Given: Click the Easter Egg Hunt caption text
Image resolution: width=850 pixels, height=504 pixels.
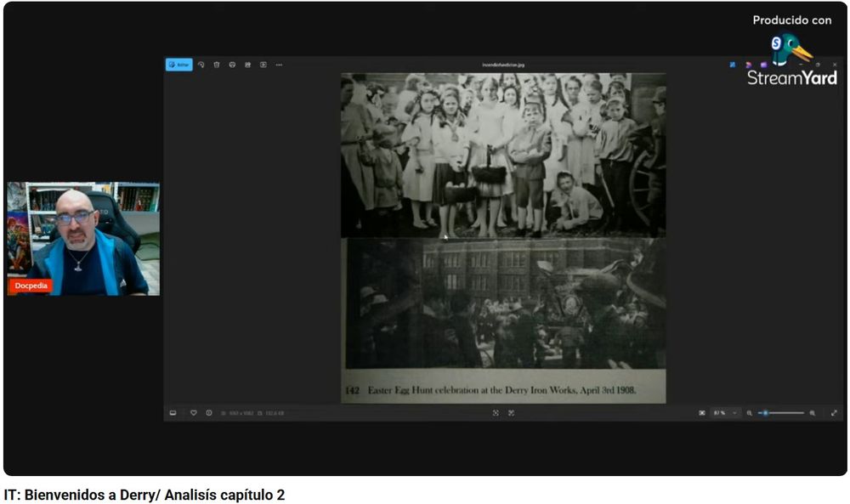Looking at the screenshot, I should pyautogui.click(x=501, y=390).
